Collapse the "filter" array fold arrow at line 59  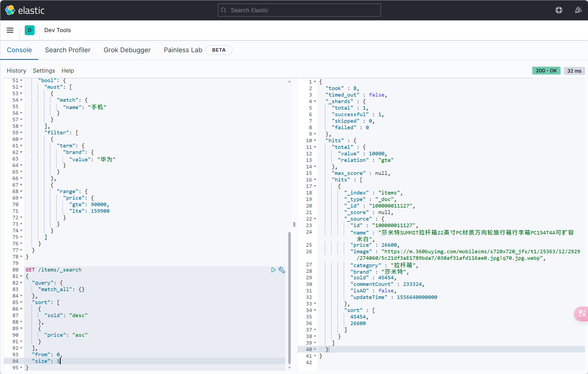coord(21,133)
